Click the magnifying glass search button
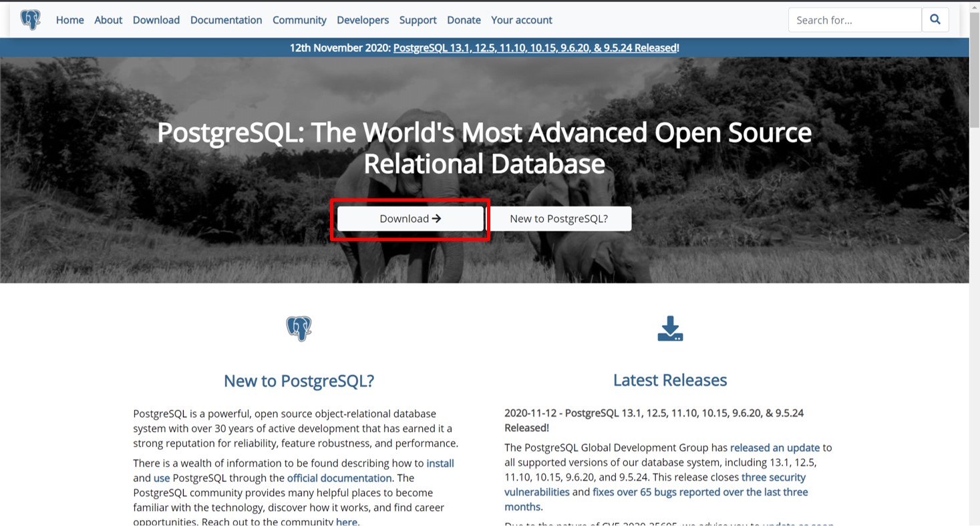 [x=935, y=20]
